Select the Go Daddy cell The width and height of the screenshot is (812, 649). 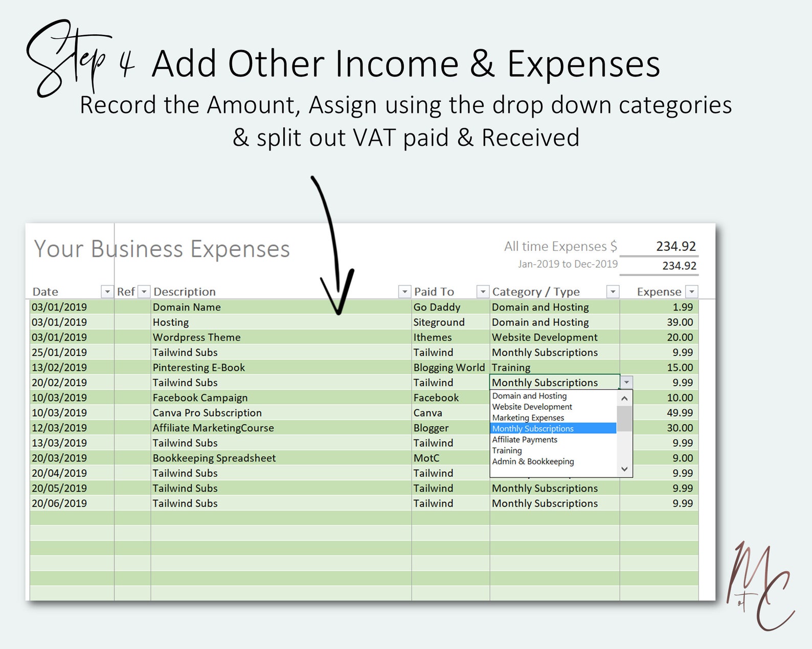[x=450, y=307]
